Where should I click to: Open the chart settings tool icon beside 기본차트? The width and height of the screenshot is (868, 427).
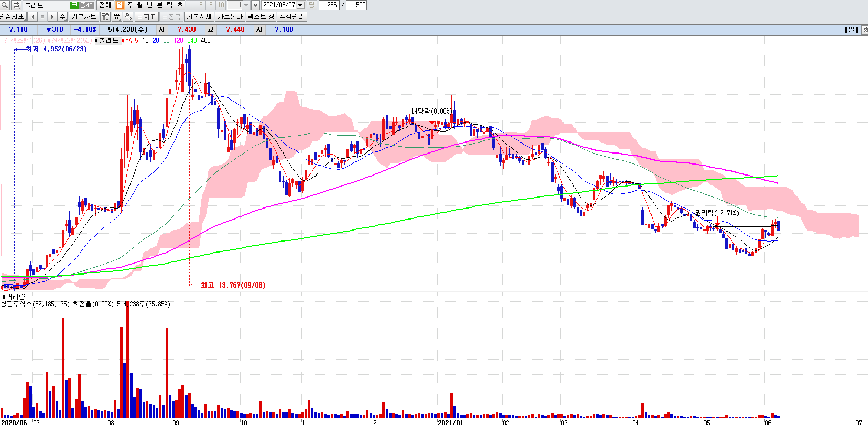pyautogui.click(x=105, y=17)
